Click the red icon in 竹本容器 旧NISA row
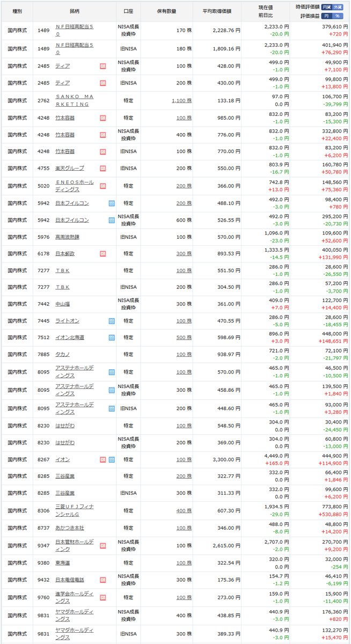351x644 pixels. pyautogui.click(x=103, y=151)
